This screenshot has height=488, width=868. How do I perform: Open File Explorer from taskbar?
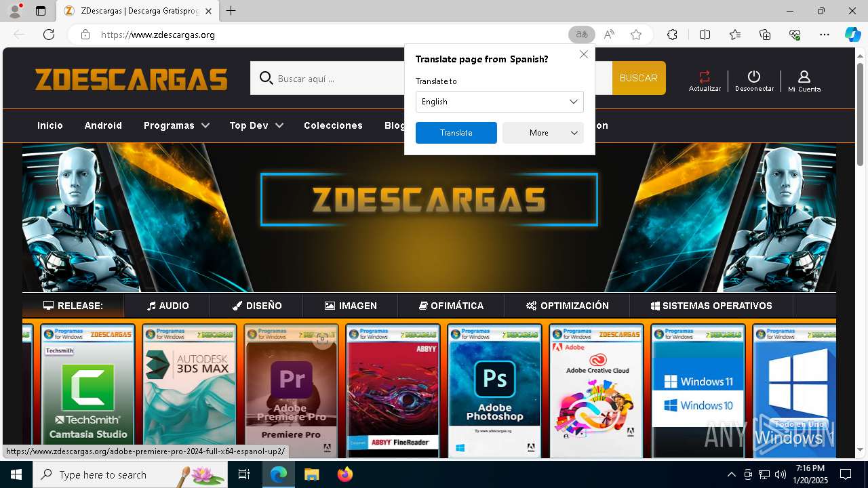(x=312, y=474)
